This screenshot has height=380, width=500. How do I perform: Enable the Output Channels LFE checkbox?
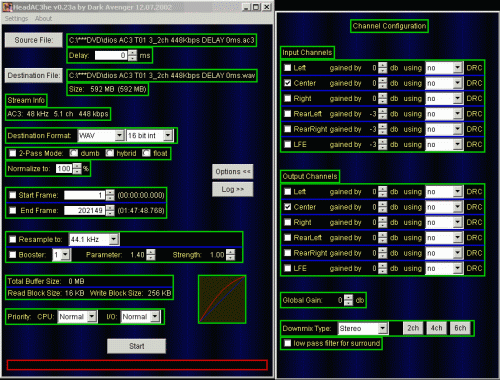click(x=288, y=268)
